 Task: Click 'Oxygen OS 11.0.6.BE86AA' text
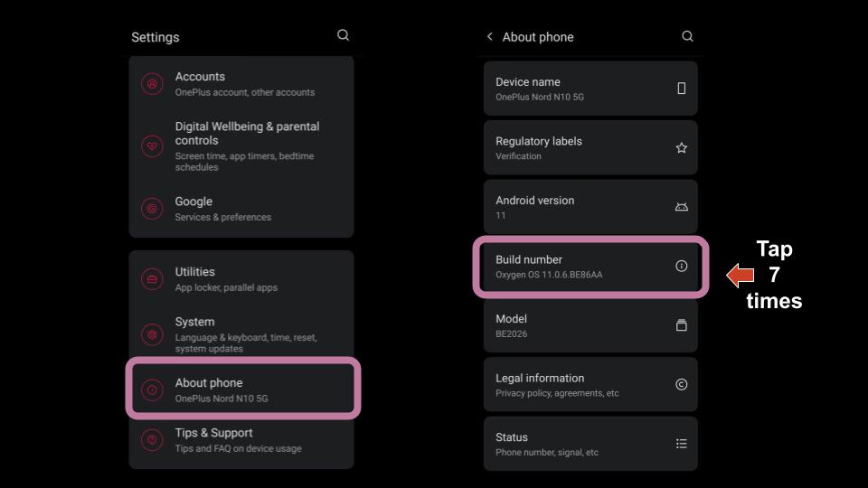(549, 275)
